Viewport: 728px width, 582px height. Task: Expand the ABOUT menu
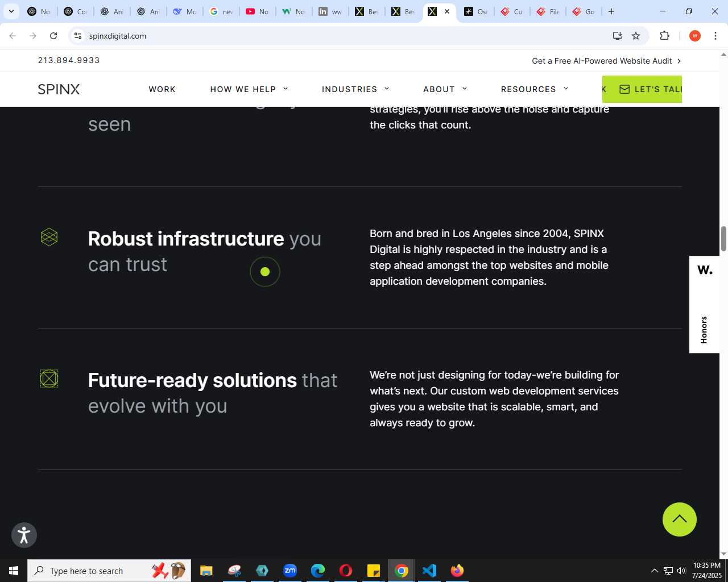coord(445,89)
